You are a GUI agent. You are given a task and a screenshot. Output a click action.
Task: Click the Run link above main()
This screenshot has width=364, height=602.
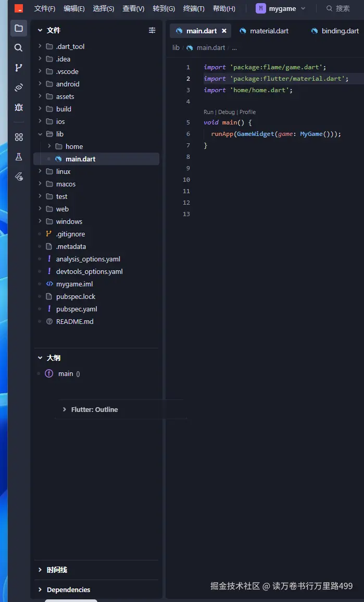click(x=208, y=112)
